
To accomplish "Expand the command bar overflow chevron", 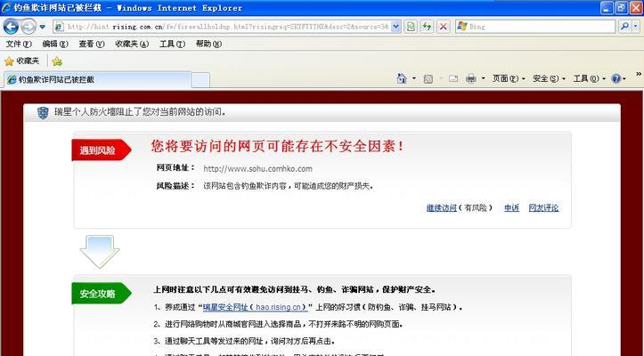I will [639, 74].
